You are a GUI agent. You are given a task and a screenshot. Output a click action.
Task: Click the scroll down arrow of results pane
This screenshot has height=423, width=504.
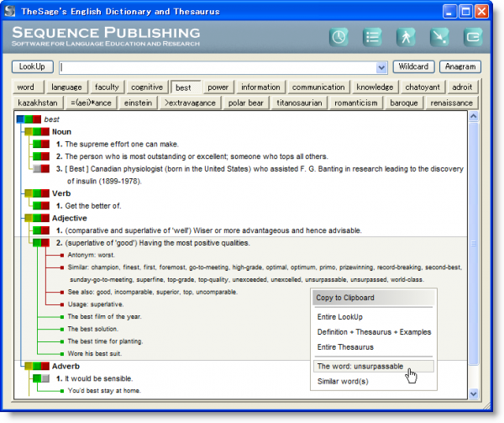(x=474, y=394)
